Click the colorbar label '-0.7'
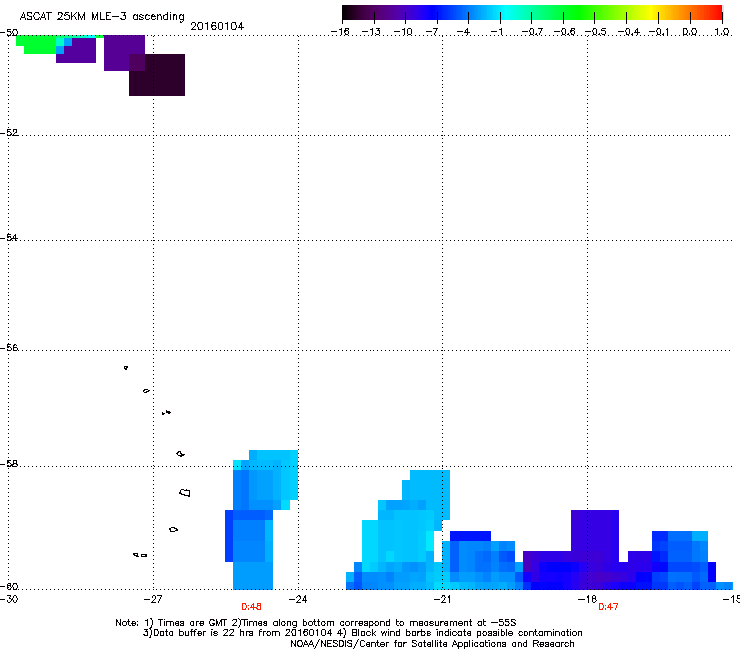740x650 pixels. pos(532,32)
